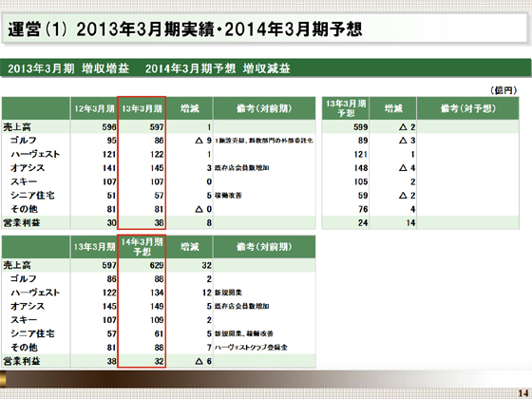Viewport: 532px width, 399px height.
Task: Click the banner text '2014年3月期予想 増収減益'
Action: pyautogui.click(x=218, y=68)
